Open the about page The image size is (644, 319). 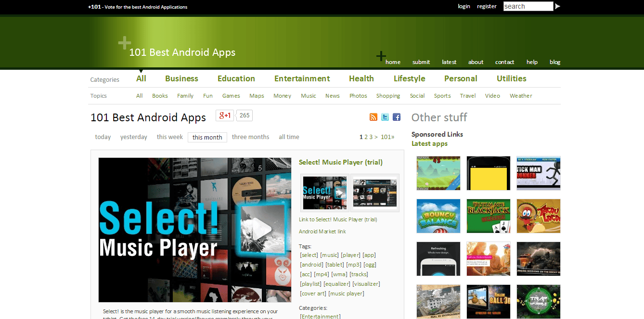[x=476, y=62]
